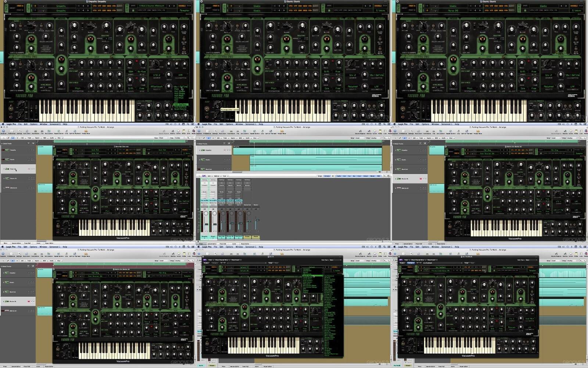Viewport: 588px width, 368px height.
Task: Click Bounce icon in the mixer screenshot toolbar
Action: point(369,132)
